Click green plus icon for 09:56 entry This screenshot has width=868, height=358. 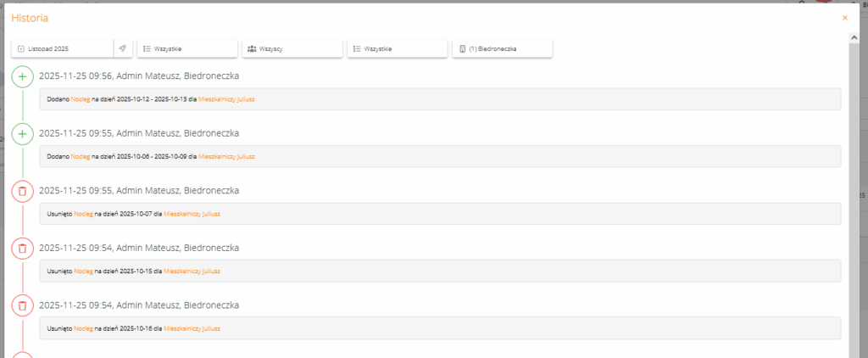23,77
